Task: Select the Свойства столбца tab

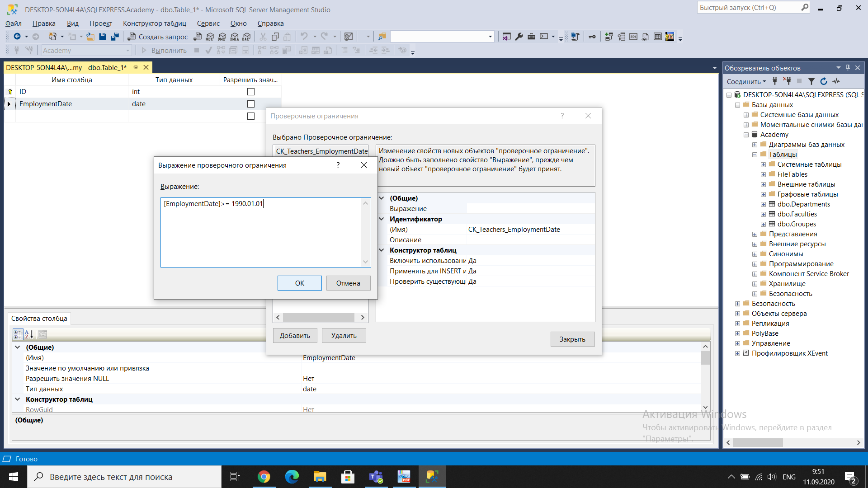Action: pos(39,319)
